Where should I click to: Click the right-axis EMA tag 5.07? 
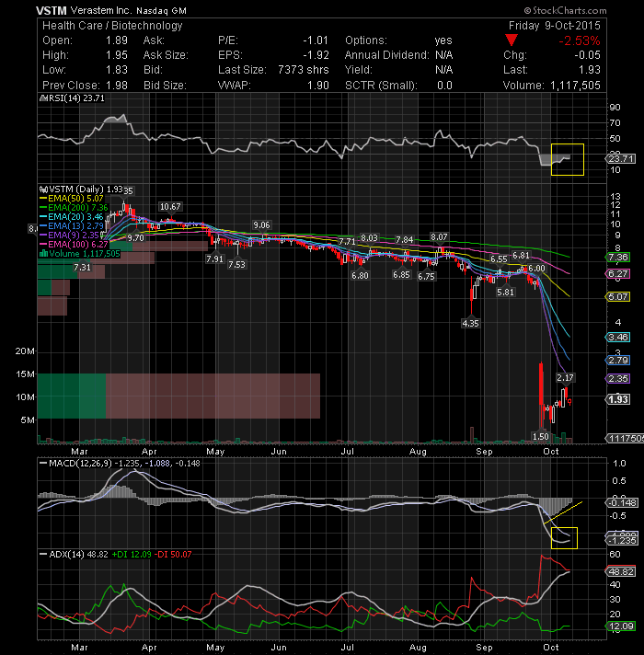tap(618, 297)
